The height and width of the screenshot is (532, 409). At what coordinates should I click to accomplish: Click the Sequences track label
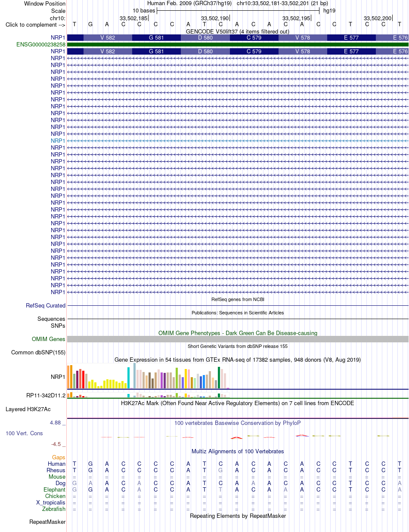click(51, 319)
